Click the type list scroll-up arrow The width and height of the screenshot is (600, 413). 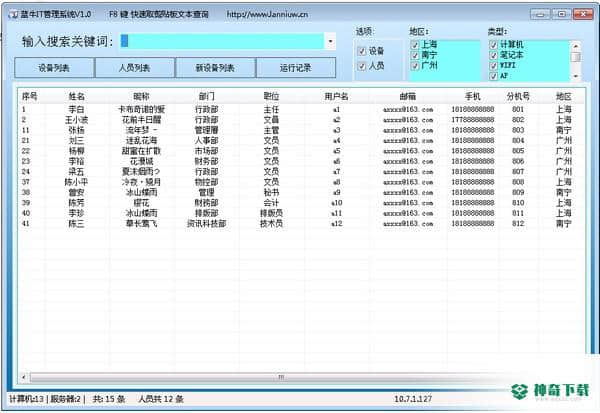(x=576, y=46)
